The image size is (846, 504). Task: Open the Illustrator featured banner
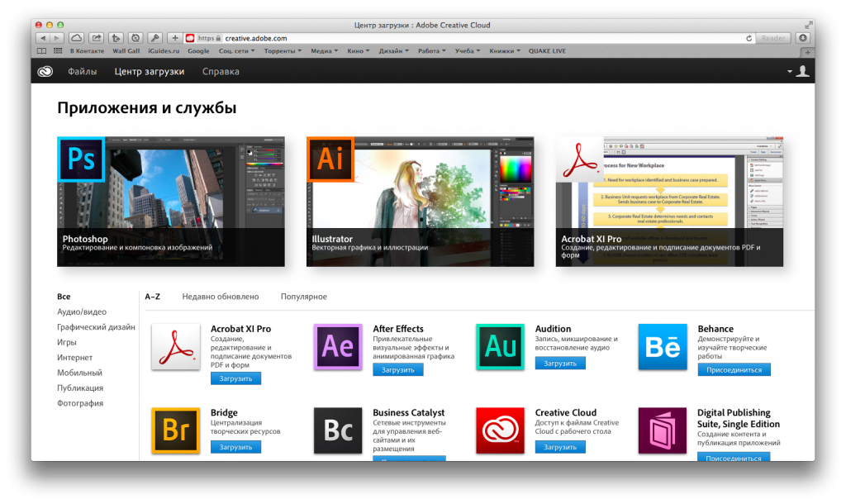tap(421, 202)
